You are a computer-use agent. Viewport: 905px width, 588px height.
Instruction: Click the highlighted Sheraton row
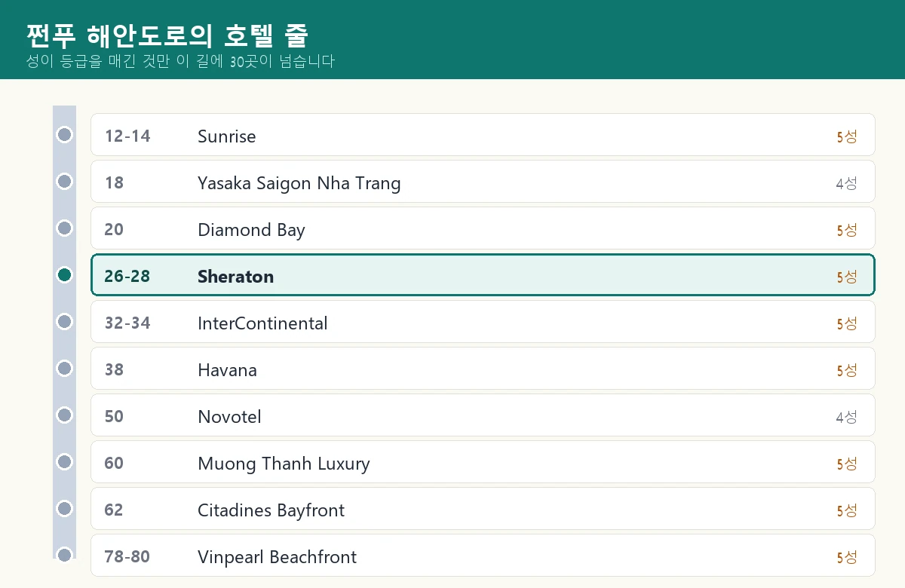483,275
